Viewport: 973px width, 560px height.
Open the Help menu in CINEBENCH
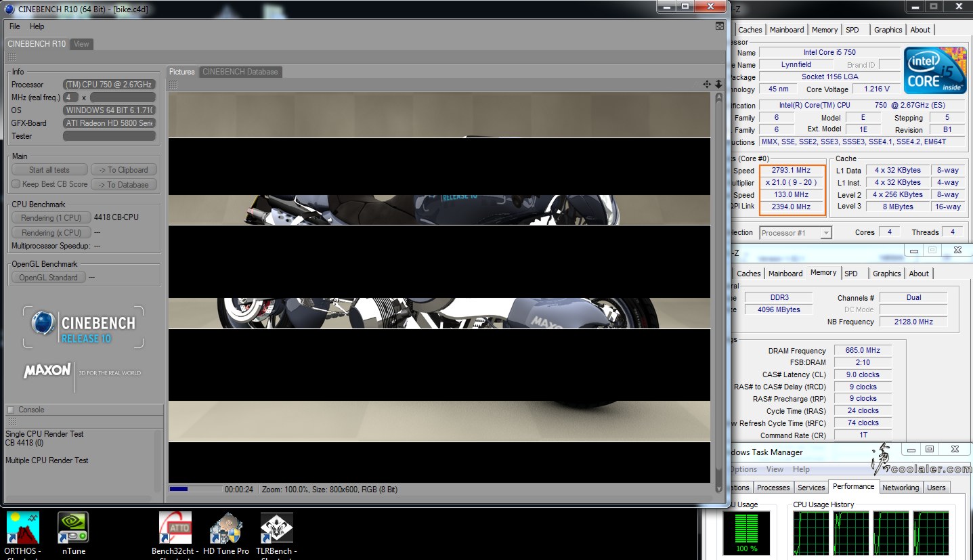37,26
